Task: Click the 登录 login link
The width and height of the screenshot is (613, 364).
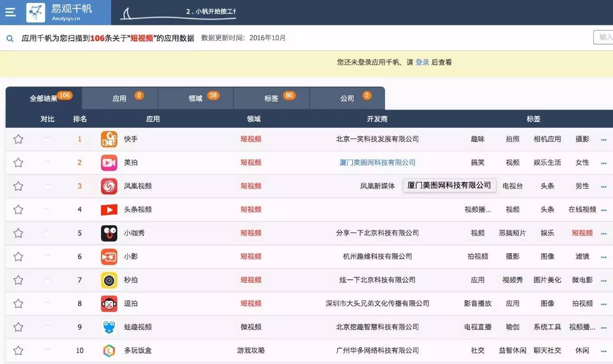Action: [x=422, y=62]
